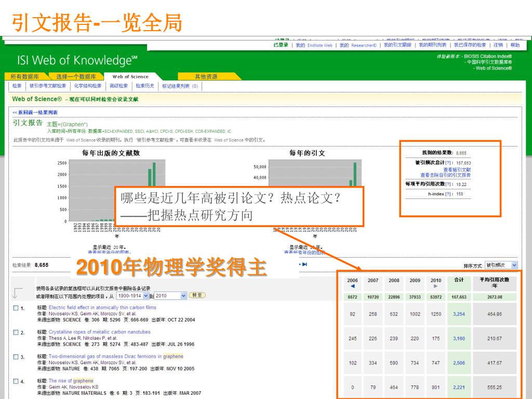The image size is (532, 399).
Task: Click the 帮助 help link
Action: pyautogui.click(x=515, y=45)
